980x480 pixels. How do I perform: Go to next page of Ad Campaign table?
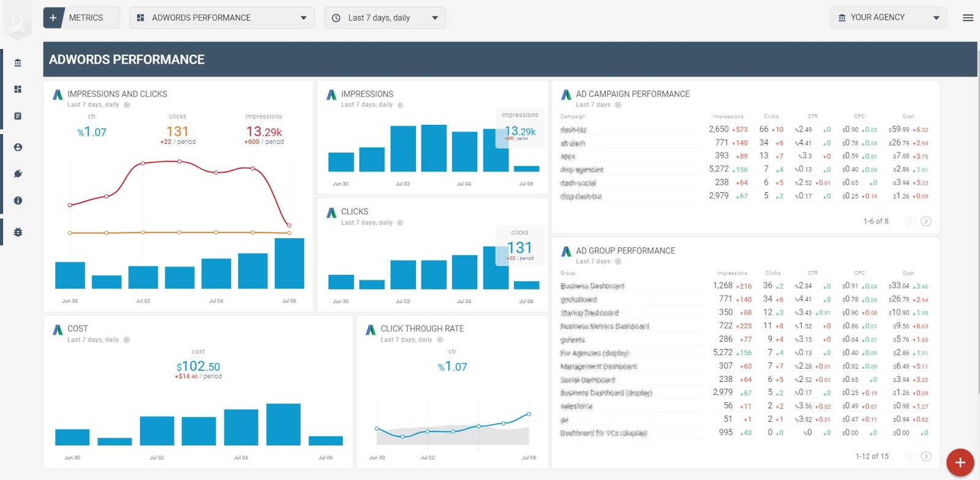926,221
